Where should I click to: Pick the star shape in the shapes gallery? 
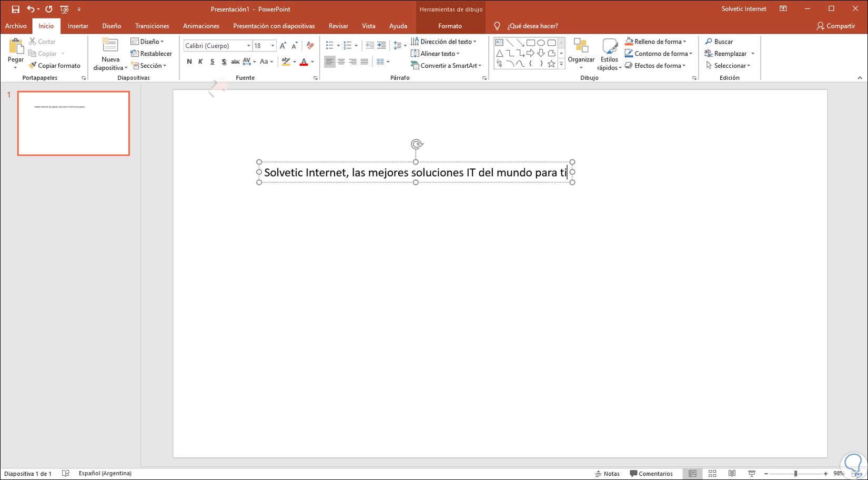tap(551, 64)
